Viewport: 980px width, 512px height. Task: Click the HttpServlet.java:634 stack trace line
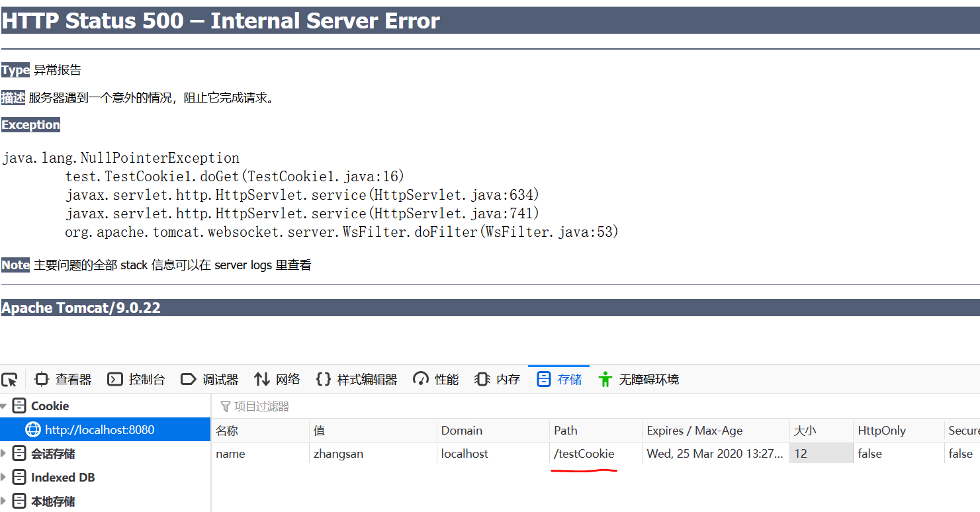tap(302, 195)
